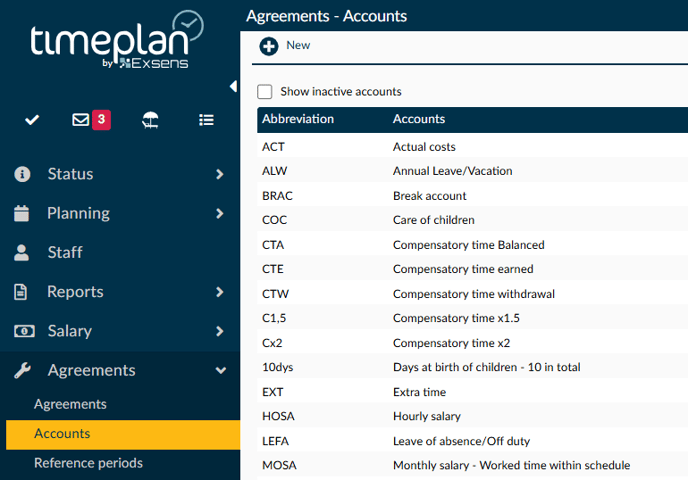Viewport: 688px width, 480px height.
Task: Click the timeplan logo
Action: click(117, 40)
